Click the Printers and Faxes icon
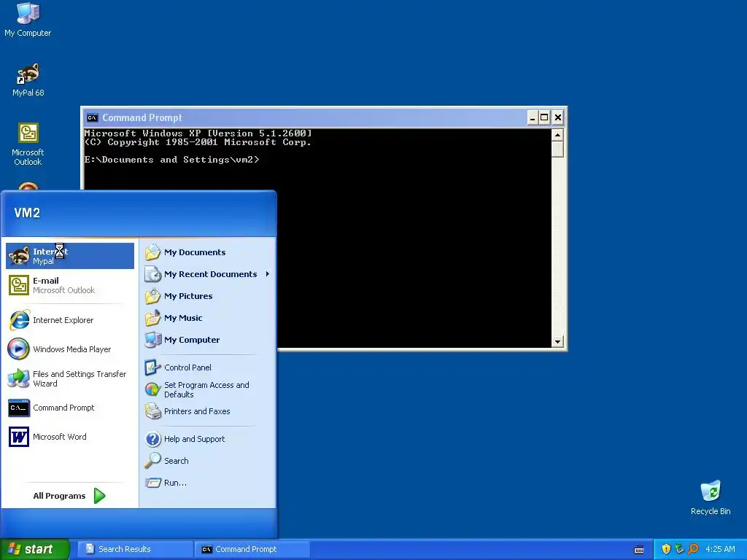The width and height of the screenshot is (747, 560). [153, 411]
